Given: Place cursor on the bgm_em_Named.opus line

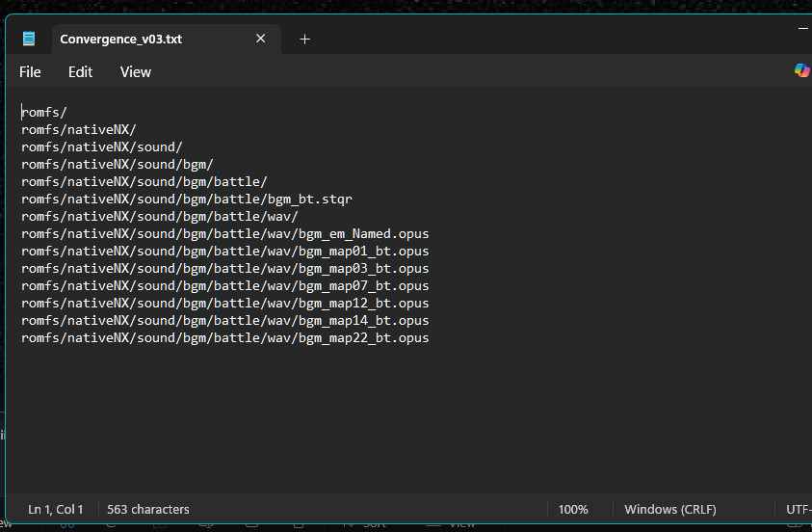Looking at the screenshot, I should tap(224, 234).
